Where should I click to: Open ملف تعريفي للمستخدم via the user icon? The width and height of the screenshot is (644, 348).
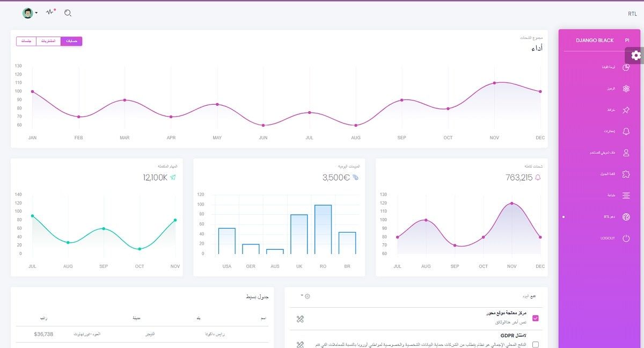(x=626, y=153)
